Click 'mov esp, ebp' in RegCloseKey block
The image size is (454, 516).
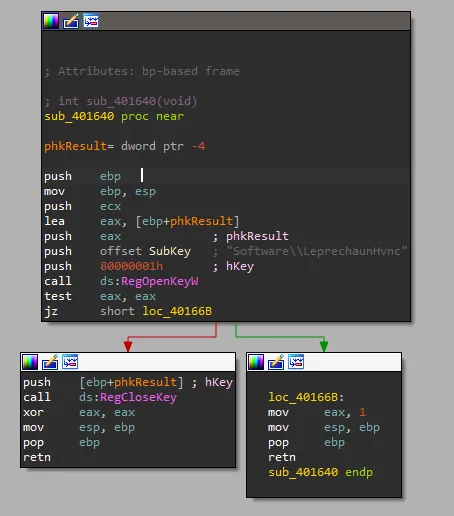[79, 427]
